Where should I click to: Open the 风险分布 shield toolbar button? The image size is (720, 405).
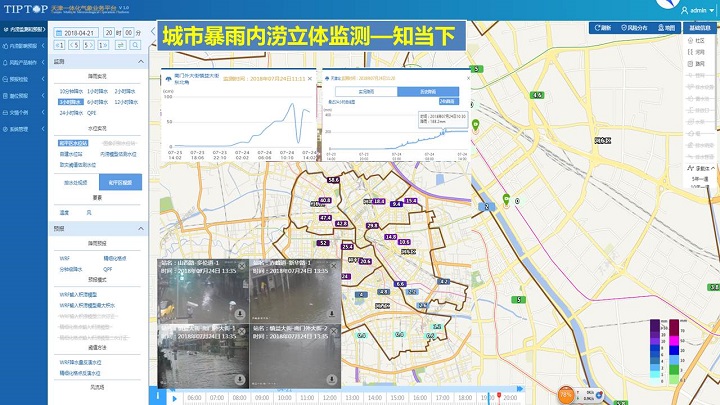pos(636,28)
